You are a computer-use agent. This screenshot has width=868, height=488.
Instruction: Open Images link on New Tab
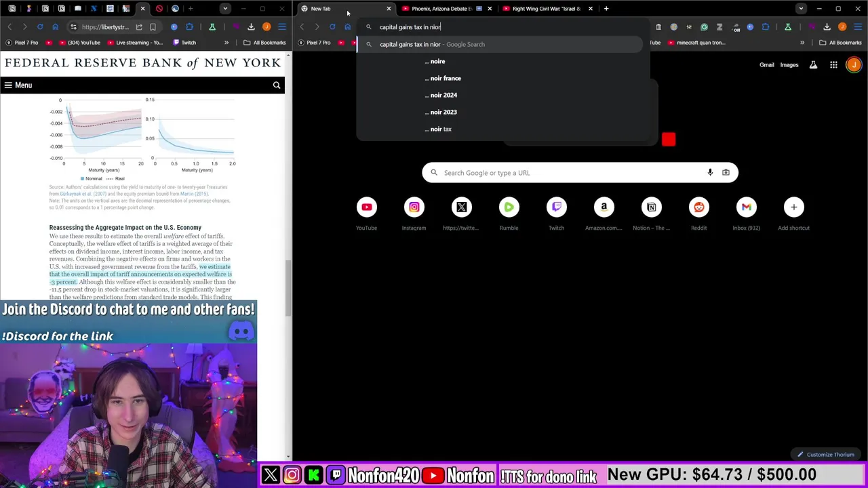point(789,65)
